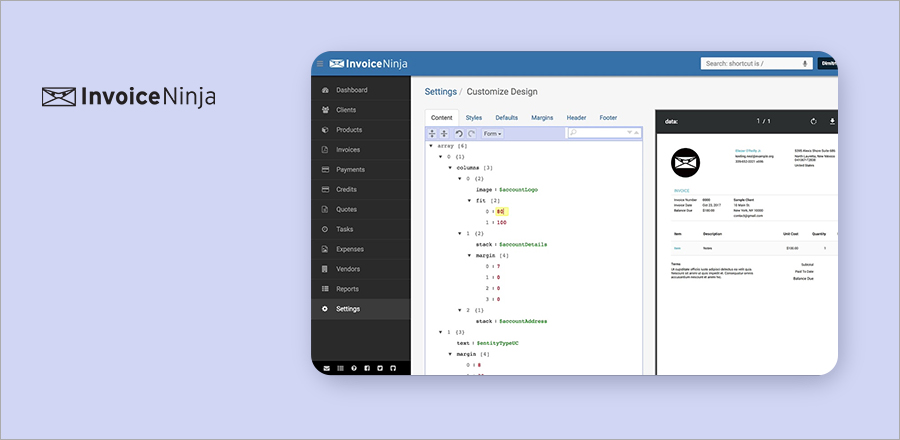Click the Invoice Ninja logo in header
The height and width of the screenshot is (440, 900).
point(368,64)
